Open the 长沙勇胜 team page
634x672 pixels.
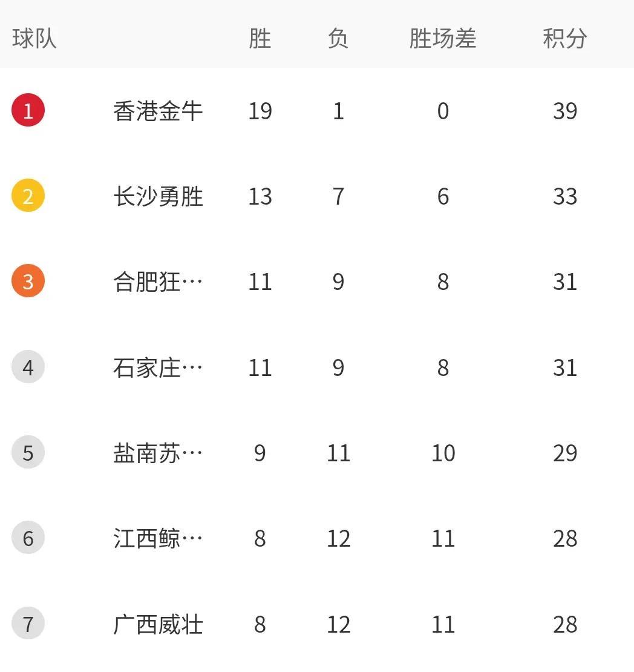click(x=158, y=196)
